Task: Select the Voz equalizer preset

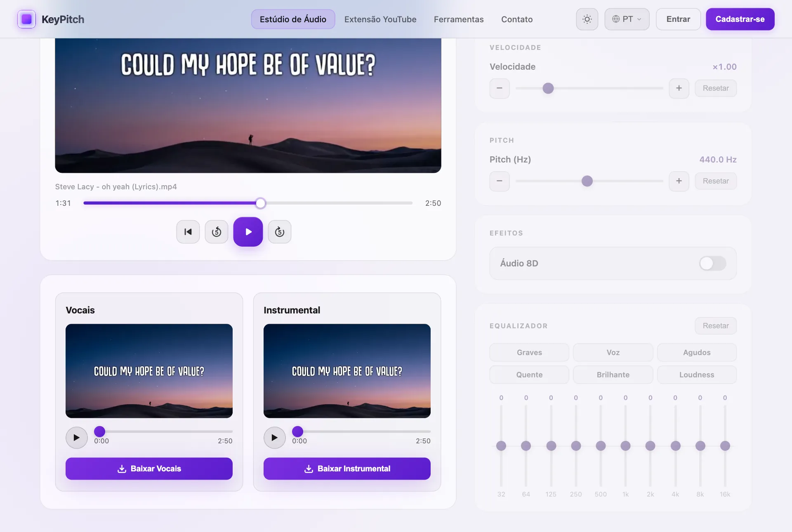Action: click(x=613, y=353)
